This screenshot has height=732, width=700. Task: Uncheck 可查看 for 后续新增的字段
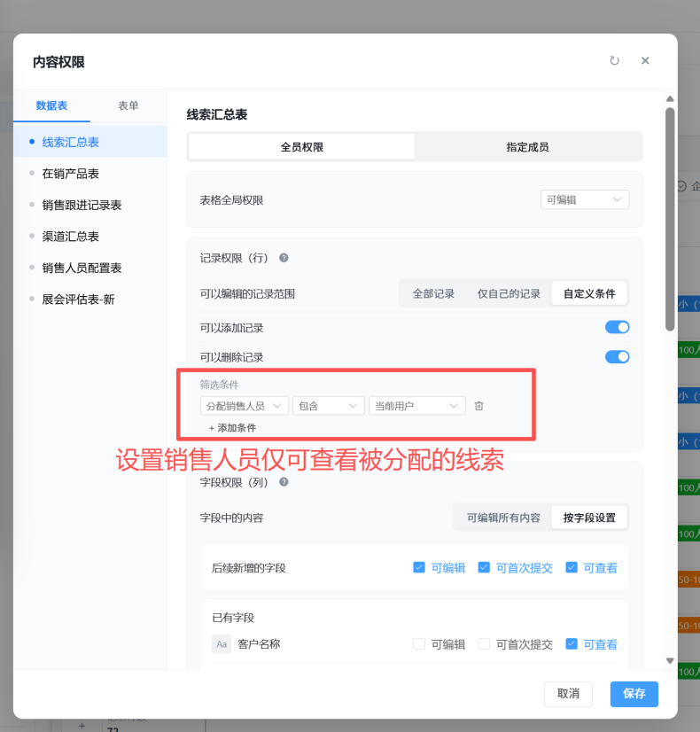click(x=572, y=567)
